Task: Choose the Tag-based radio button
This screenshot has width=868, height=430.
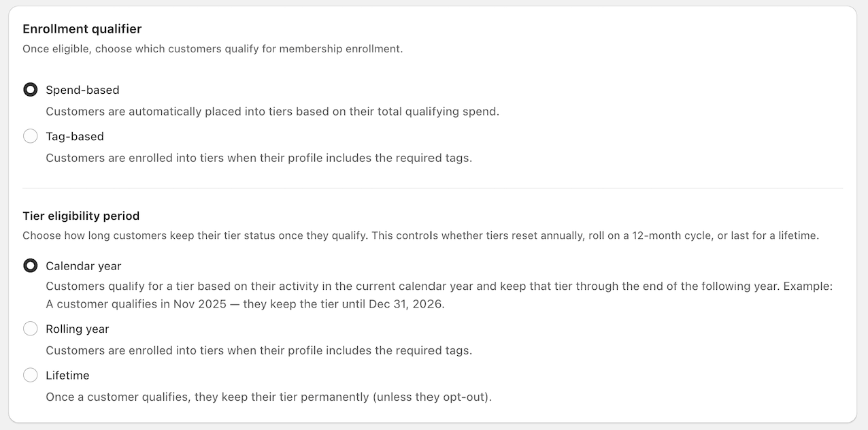Action: click(31, 137)
